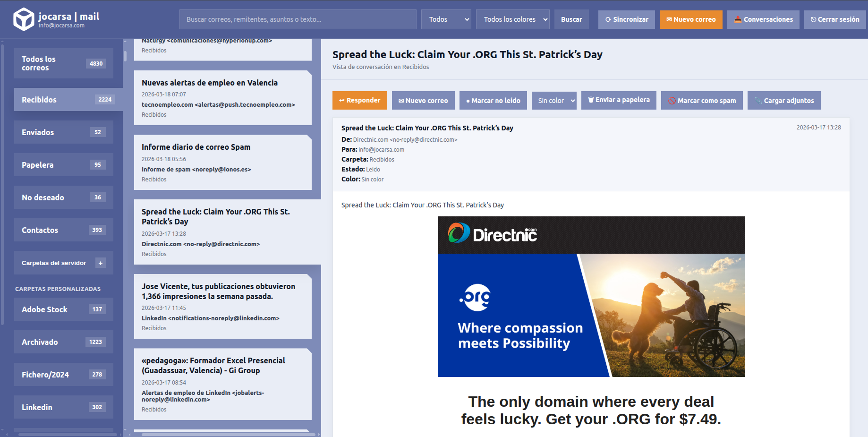Flag message with Marcar como spam

click(701, 101)
